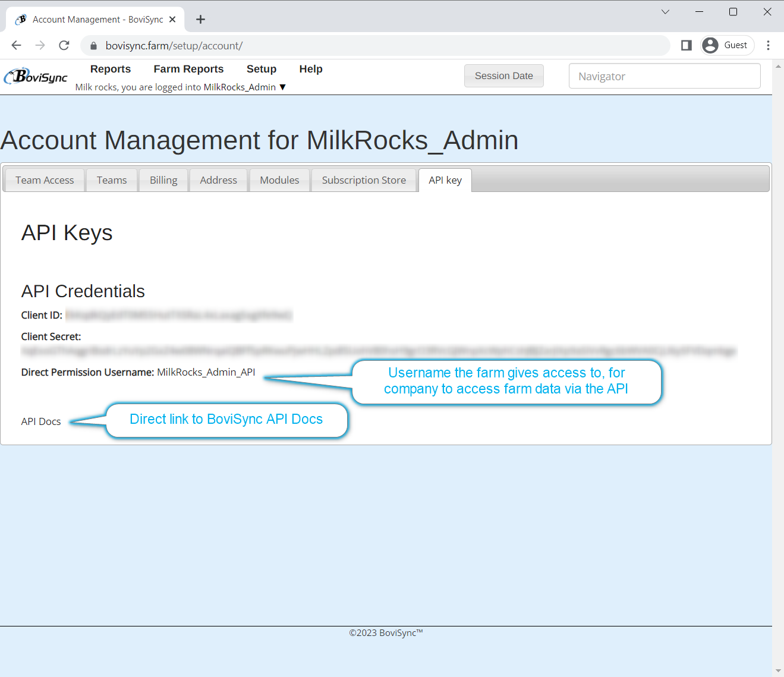Open the Setup menu
Viewport: 784px width, 677px height.
pyautogui.click(x=262, y=69)
